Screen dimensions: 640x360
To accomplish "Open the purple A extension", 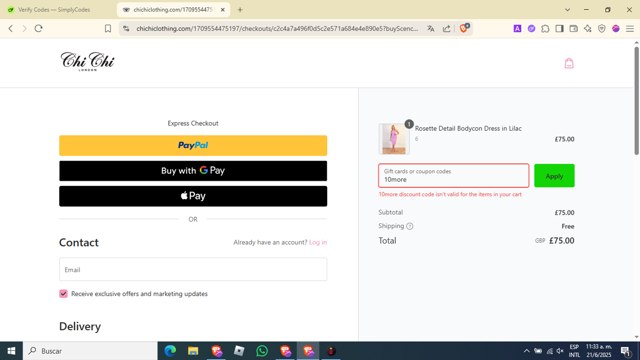I will pos(517,29).
